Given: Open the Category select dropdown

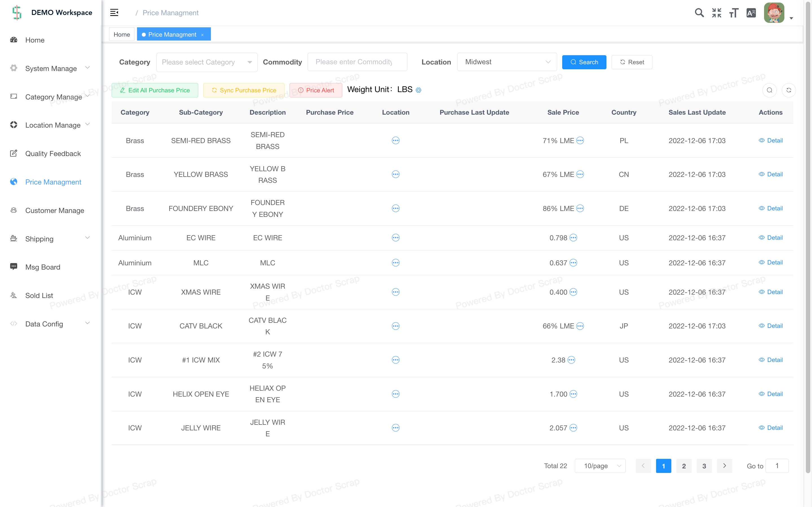Looking at the screenshot, I should click(207, 62).
